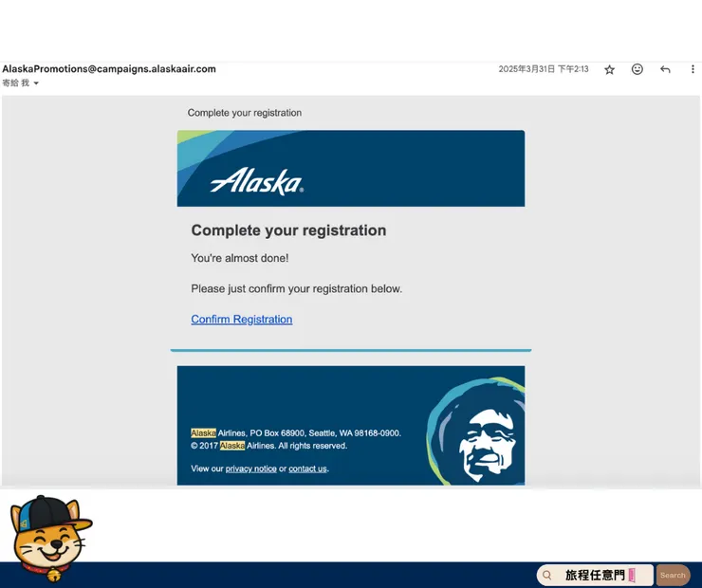Click the Alaska Airlines face logo in footer
The image size is (702, 588).
point(476,432)
